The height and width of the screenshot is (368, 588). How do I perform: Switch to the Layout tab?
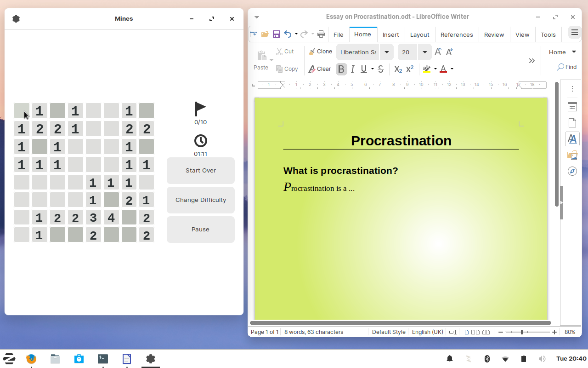(x=419, y=34)
